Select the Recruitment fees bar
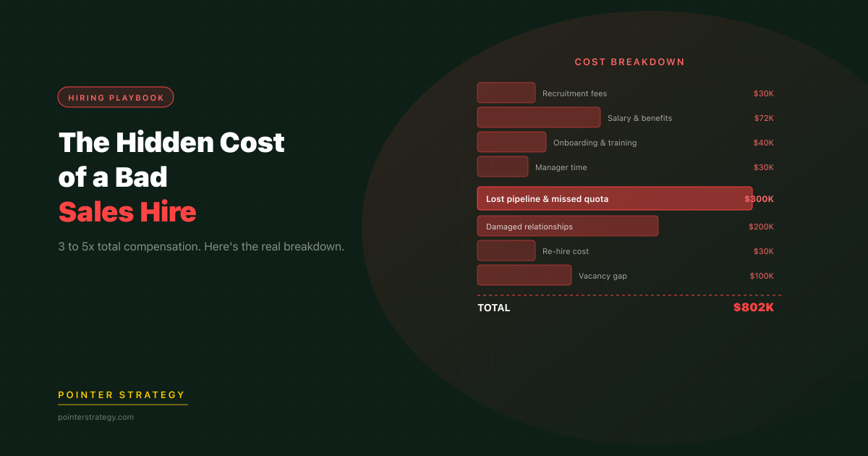The height and width of the screenshot is (456, 868). pos(506,93)
